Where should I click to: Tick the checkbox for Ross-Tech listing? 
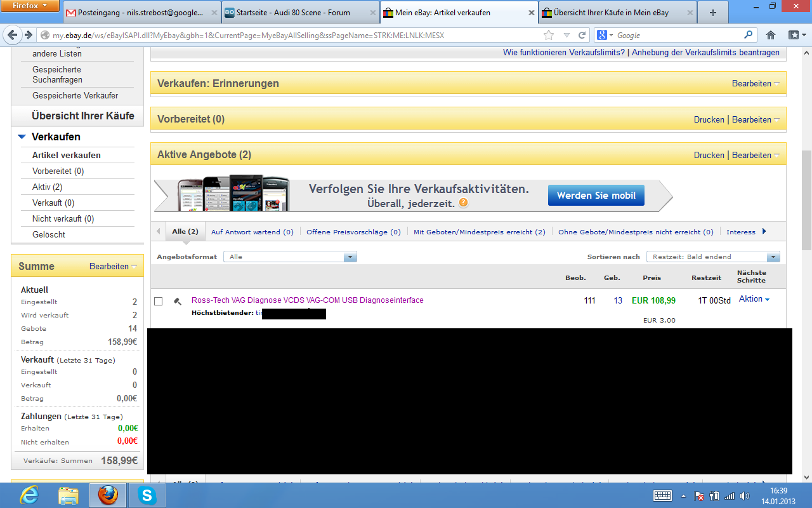point(159,301)
